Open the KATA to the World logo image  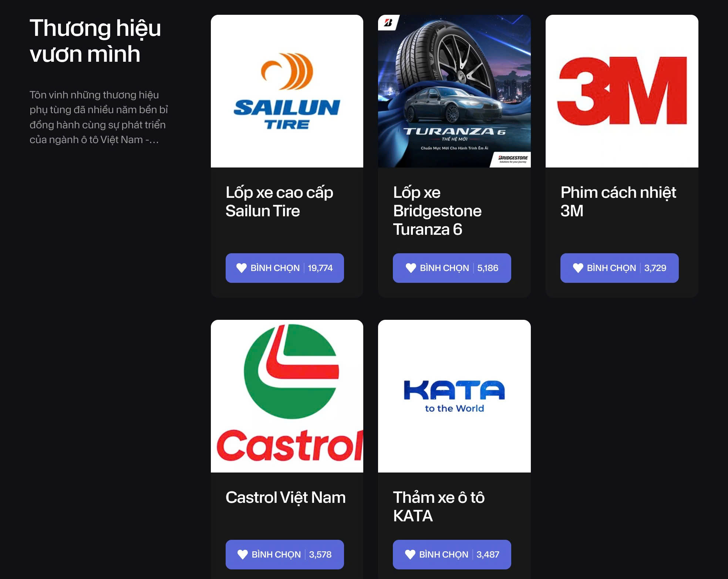[x=454, y=396]
